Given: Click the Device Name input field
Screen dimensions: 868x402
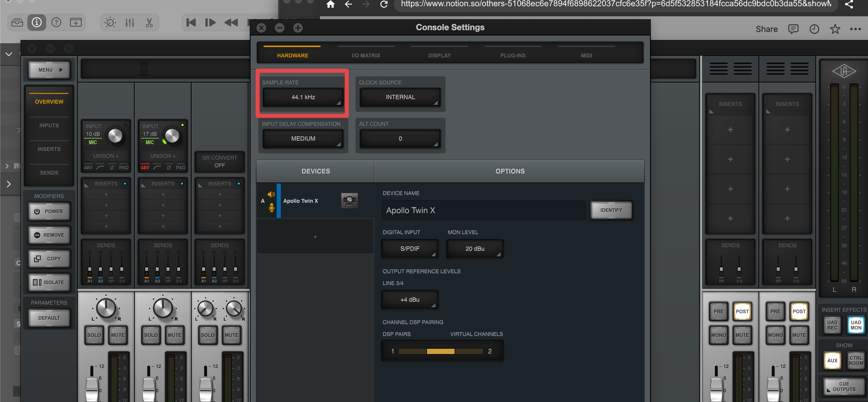Looking at the screenshot, I should click(x=483, y=210).
